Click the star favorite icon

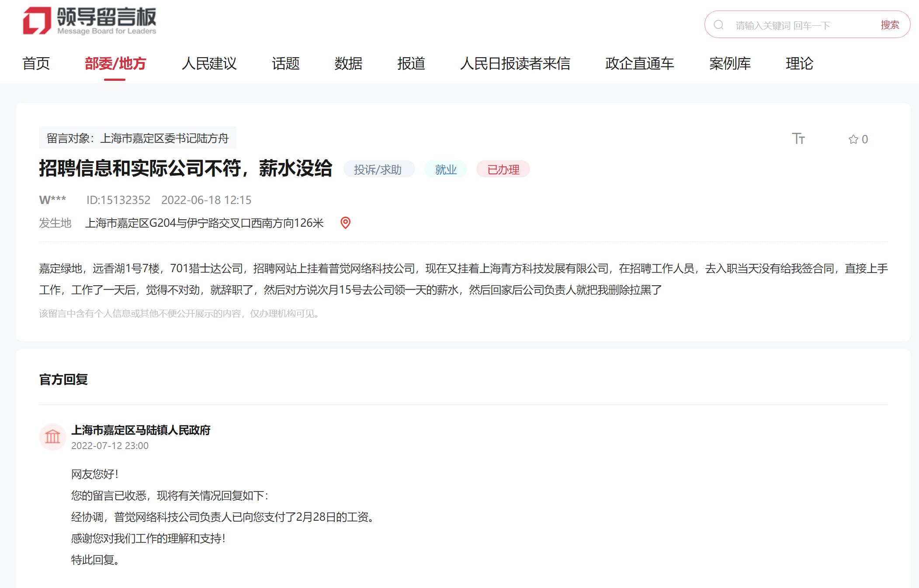(853, 139)
